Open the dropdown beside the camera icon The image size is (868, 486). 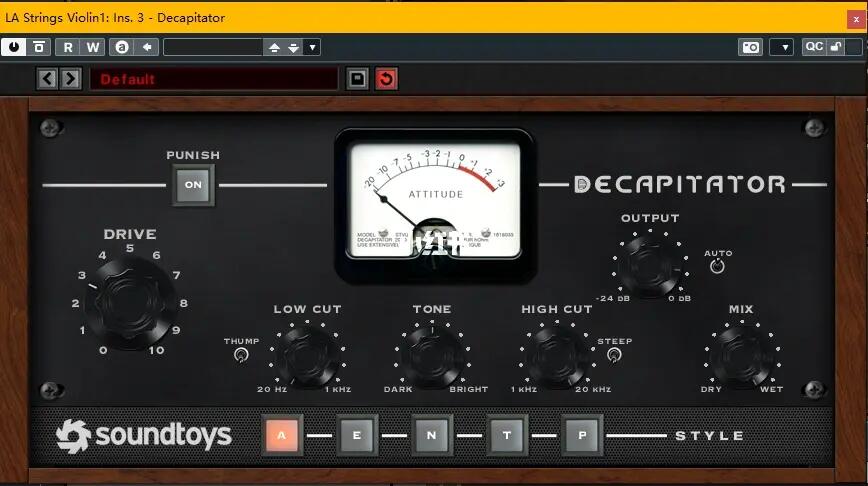pos(782,47)
